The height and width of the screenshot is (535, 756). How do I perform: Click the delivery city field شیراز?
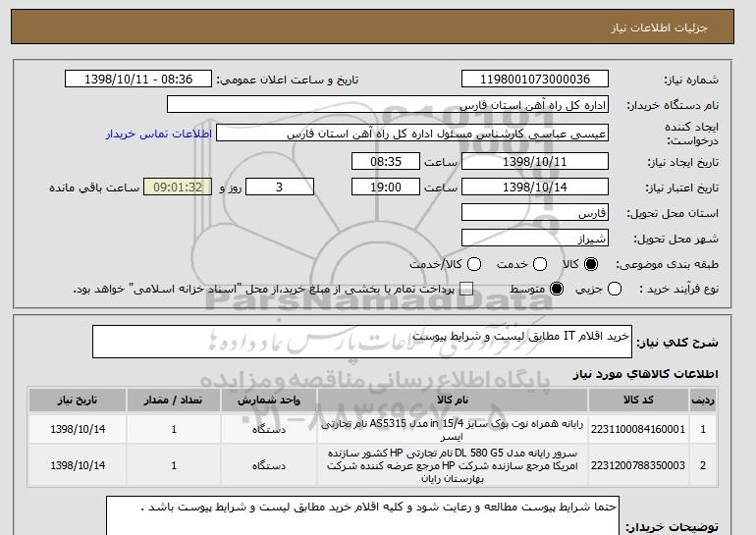click(x=535, y=239)
